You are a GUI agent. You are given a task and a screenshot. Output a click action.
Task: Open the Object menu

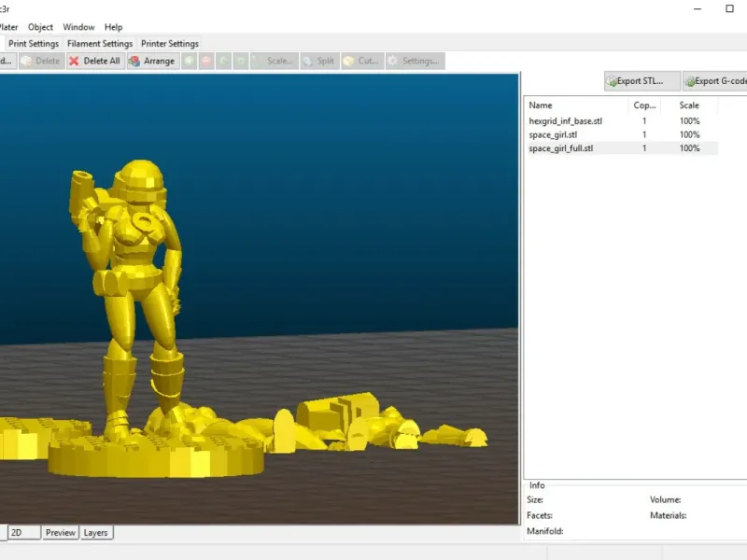pos(40,27)
